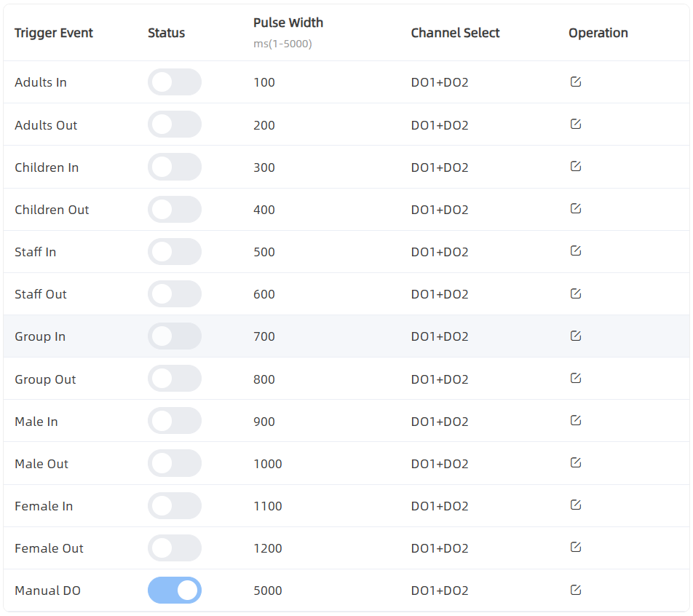
Task: Click the edit icon for Adults In
Action: [x=575, y=82]
